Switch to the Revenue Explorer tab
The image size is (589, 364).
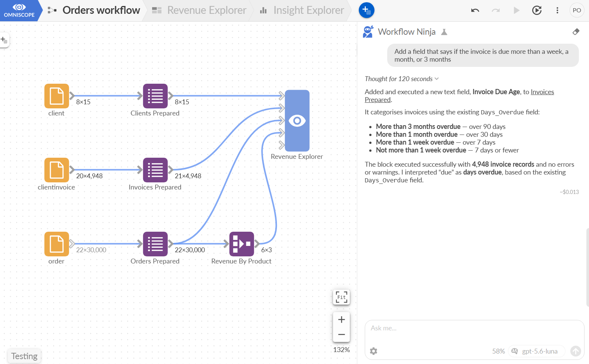199,10
